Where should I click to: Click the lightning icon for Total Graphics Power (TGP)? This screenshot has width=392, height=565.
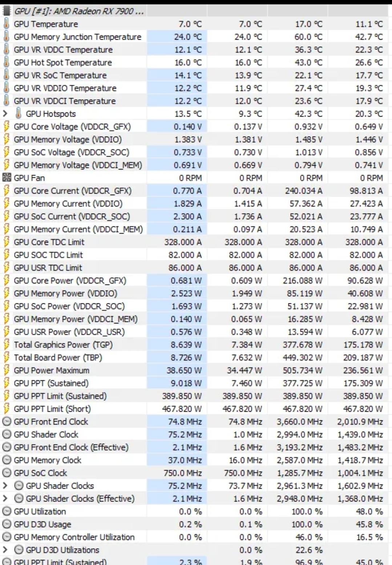(6, 344)
